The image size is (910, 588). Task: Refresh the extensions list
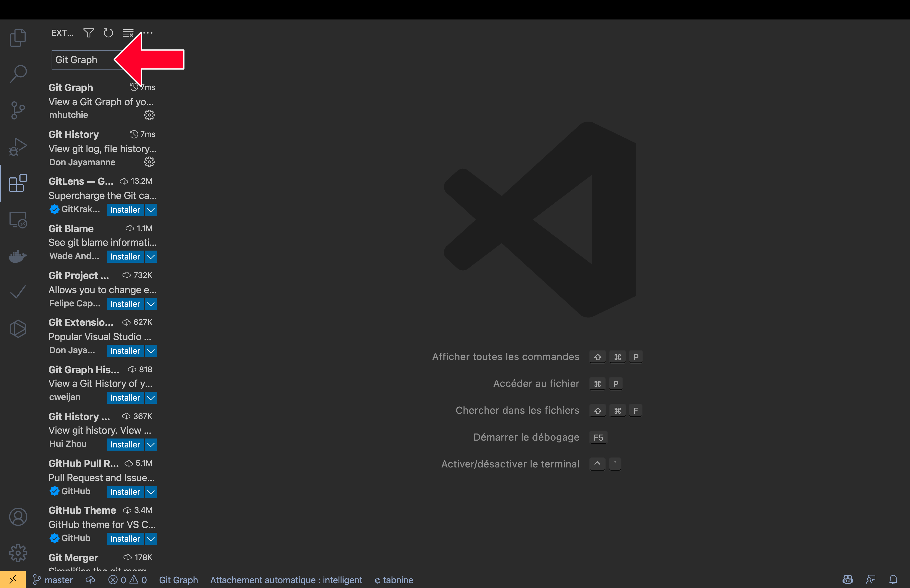(108, 33)
